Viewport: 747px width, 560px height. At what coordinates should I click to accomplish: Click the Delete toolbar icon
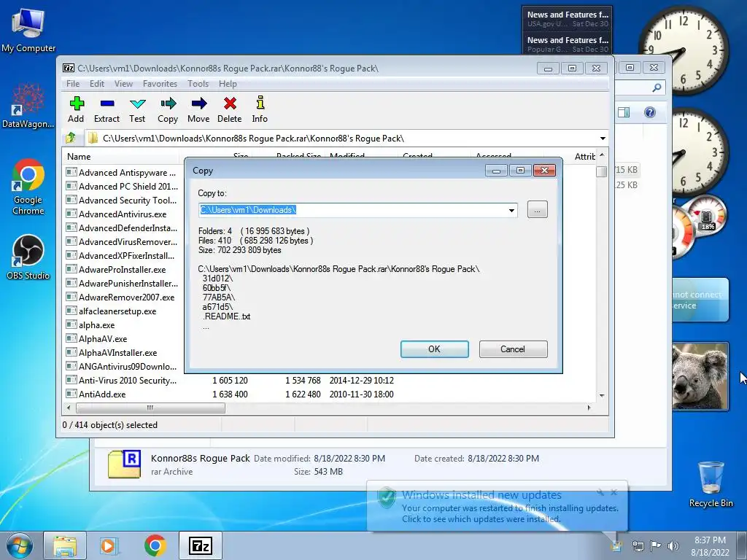click(x=230, y=109)
